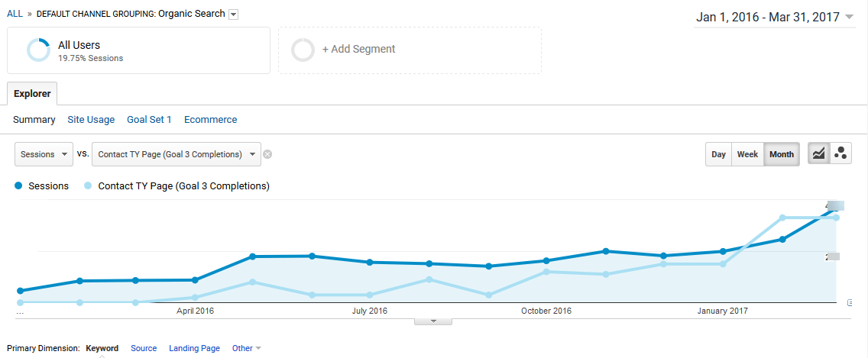
Task: Open the Contact TY Page metric dropdown
Action: (176, 154)
